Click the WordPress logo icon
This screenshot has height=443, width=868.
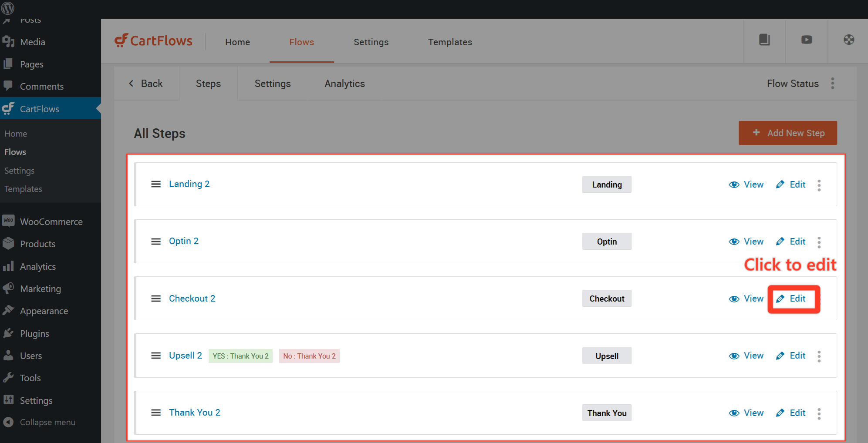tap(8, 8)
